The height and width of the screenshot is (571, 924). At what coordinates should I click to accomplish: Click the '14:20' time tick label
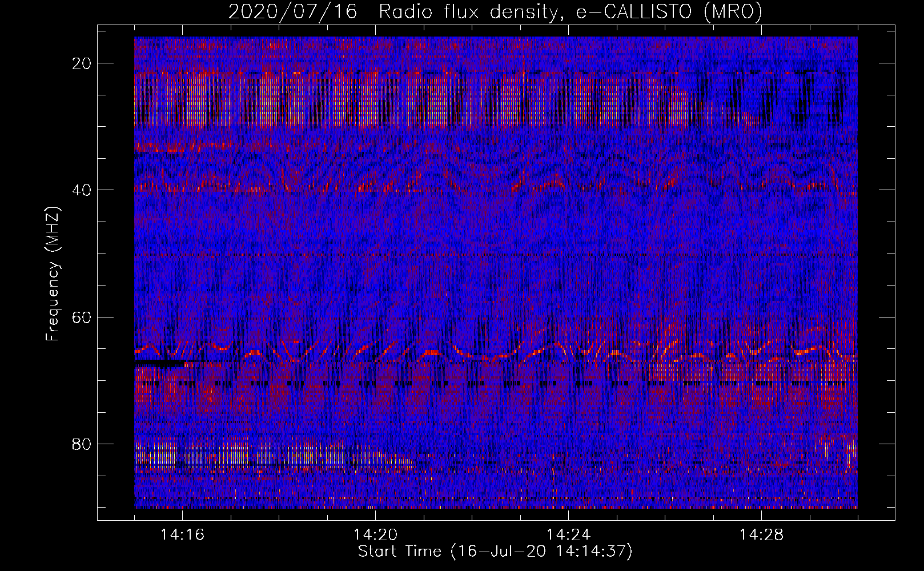[x=376, y=535]
